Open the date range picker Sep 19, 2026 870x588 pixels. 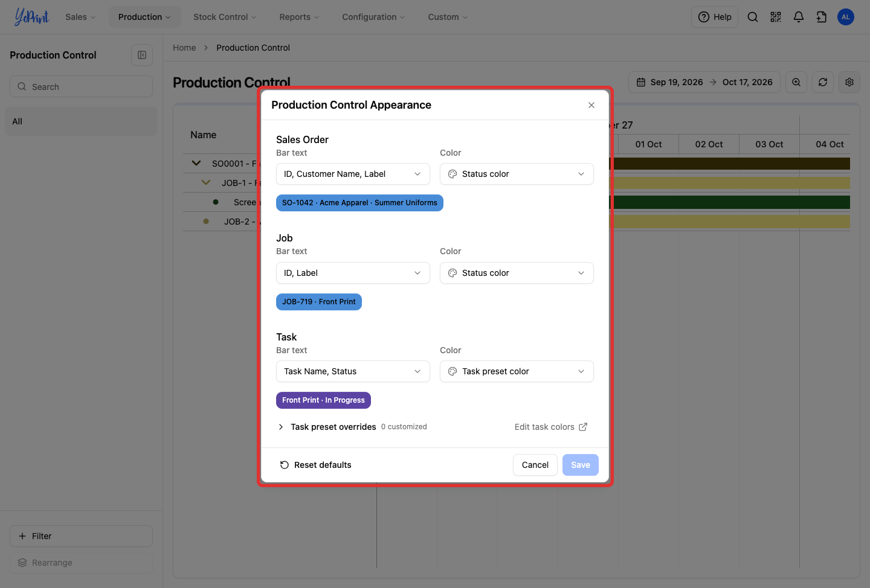pyautogui.click(x=704, y=82)
